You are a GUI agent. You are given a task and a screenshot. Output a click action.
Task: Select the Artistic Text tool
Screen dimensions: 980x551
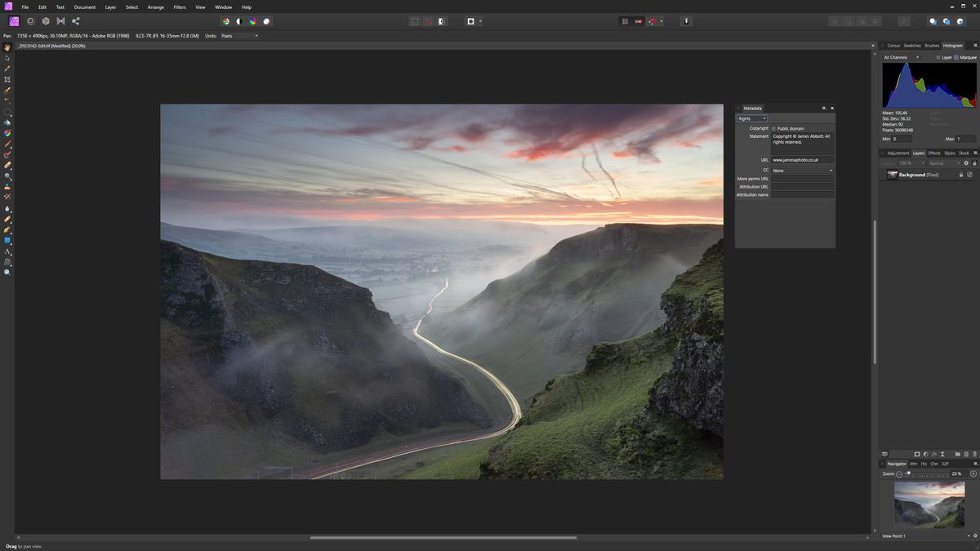click(7, 251)
